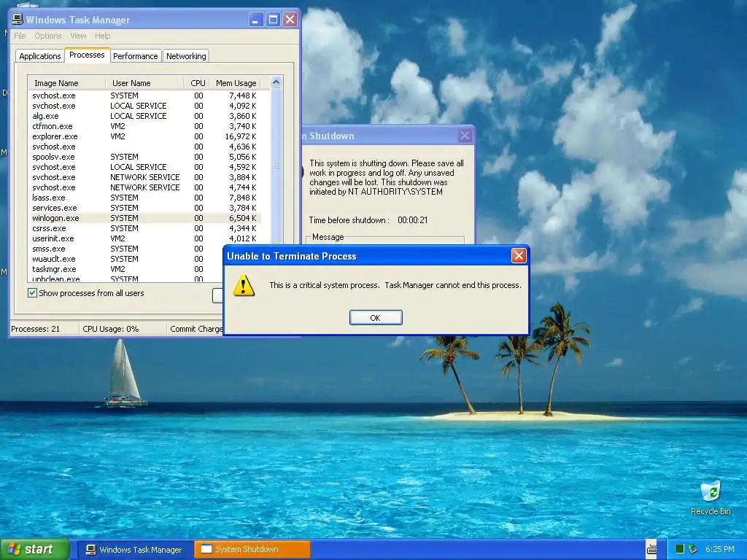The image size is (747, 560).
Task: Click the green CPU meter tray icon
Action: 680,549
